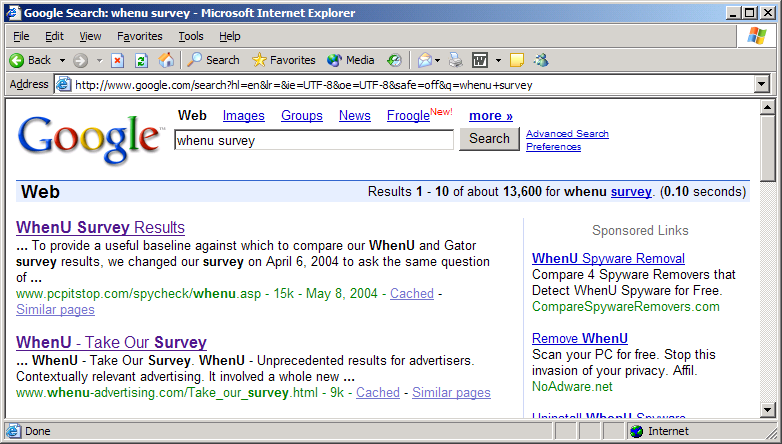Click the 'more »' link
The height and width of the screenshot is (444, 782).
pyautogui.click(x=491, y=116)
